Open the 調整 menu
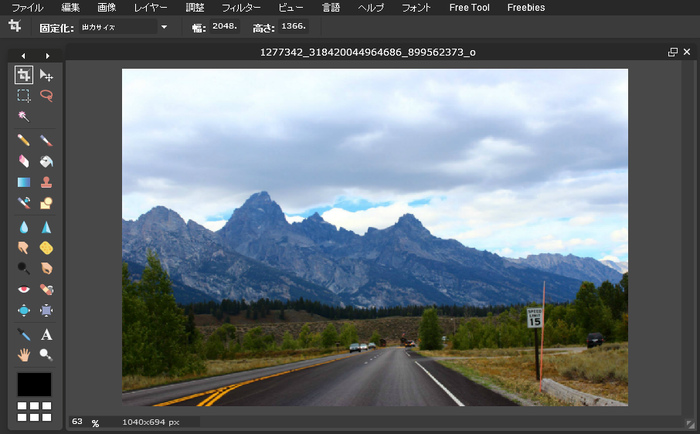Screen dimensions: 700x434 (x=195, y=8)
